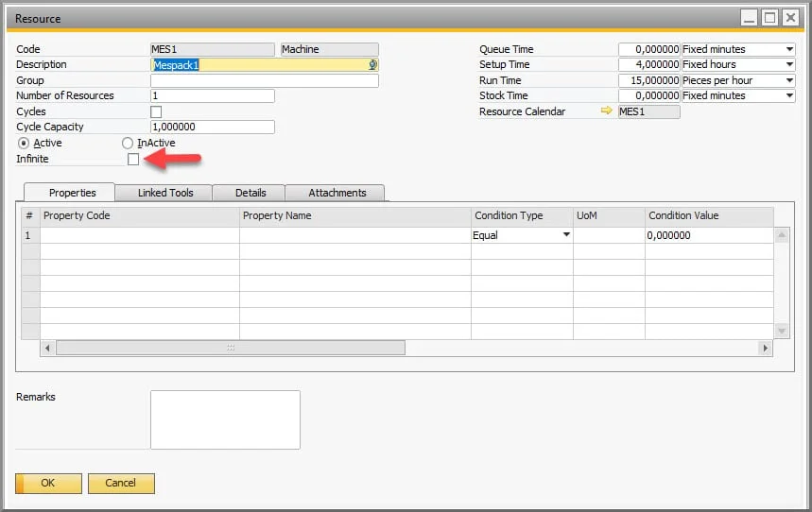Click the Resource Calendar MES1 field
Image resolution: width=812 pixels, height=512 pixels.
648,111
